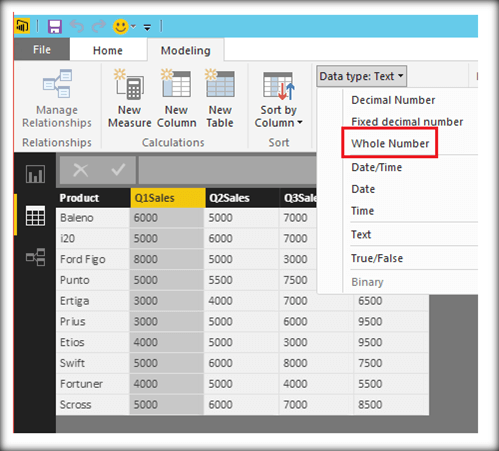This screenshot has height=451, width=499.
Task: Cancel the formula with X button
Action: pos(80,170)
